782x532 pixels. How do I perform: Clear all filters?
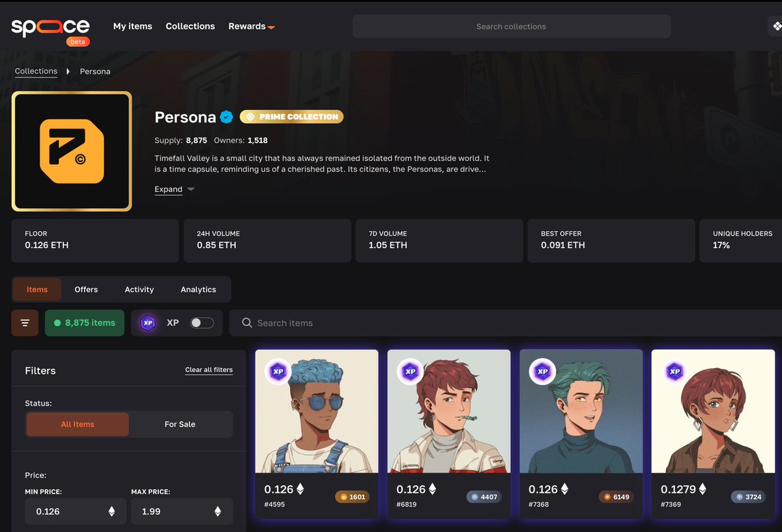click(x=209, y=370)
